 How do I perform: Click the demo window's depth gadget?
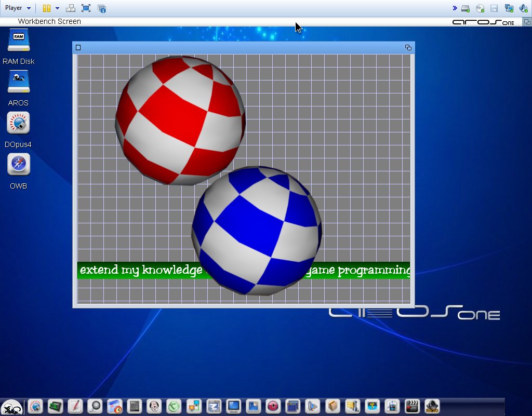[x=408, y=48]
